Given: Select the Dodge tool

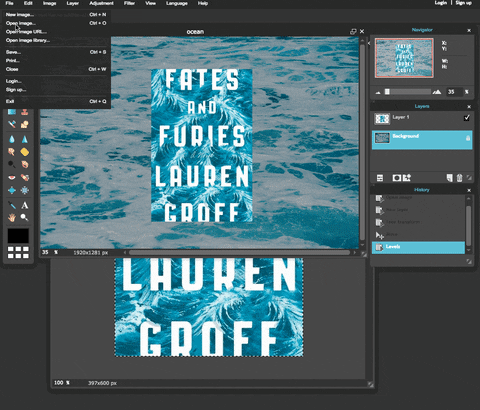Looking at the screenshot, I should 12,164.
